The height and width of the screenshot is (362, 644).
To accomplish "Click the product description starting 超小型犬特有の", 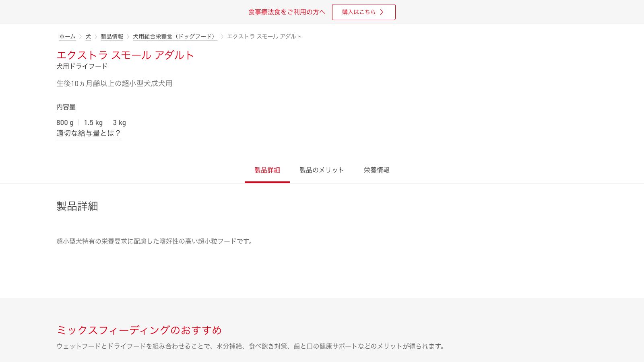I will [x=155, y=241].
